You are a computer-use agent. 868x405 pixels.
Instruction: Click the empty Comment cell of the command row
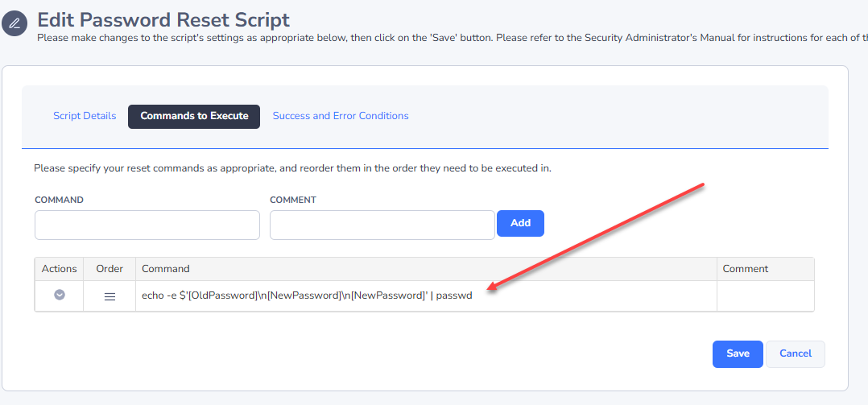(x=766, y=296)
